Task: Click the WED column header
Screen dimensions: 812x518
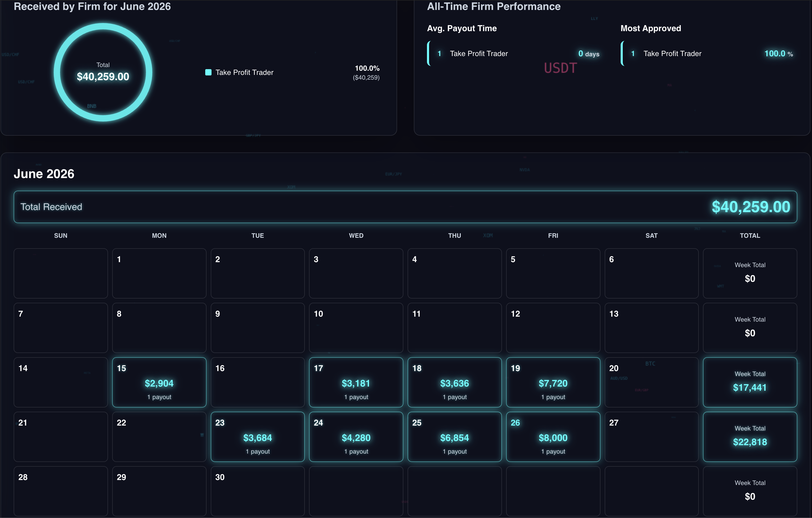Action: click(356, 236)
